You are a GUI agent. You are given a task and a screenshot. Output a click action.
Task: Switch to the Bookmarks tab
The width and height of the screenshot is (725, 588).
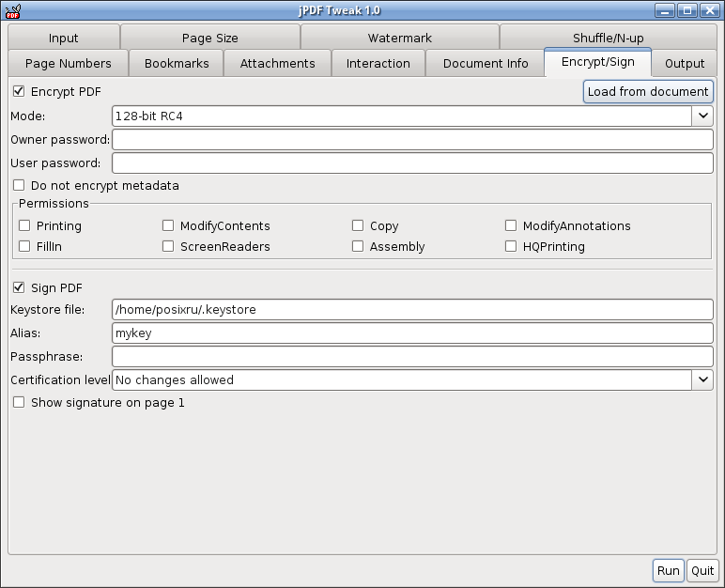tap(177, 63)
